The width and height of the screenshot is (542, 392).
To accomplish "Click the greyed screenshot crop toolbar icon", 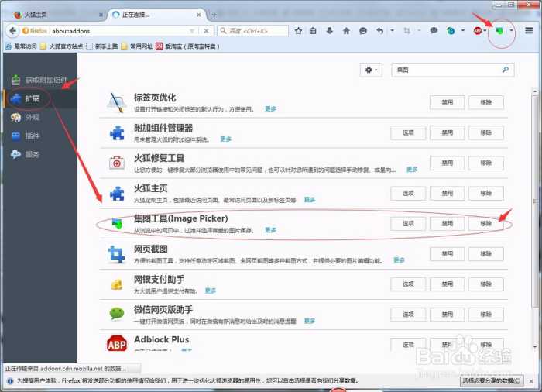I will (x=406, y=31).
